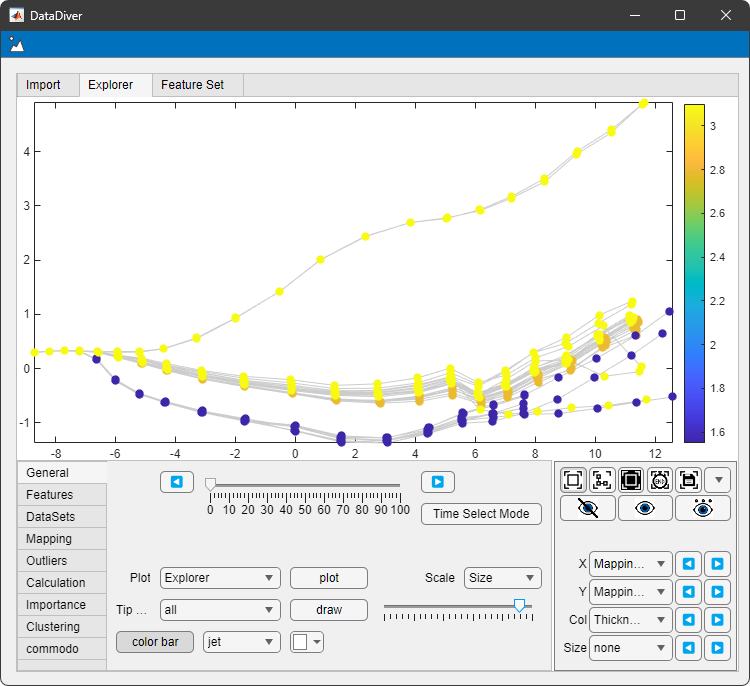Image resolution: width=750 pixels, height=686 pixels.
Task: Step the time slider forward with right arrow
Action: (437, 482)
